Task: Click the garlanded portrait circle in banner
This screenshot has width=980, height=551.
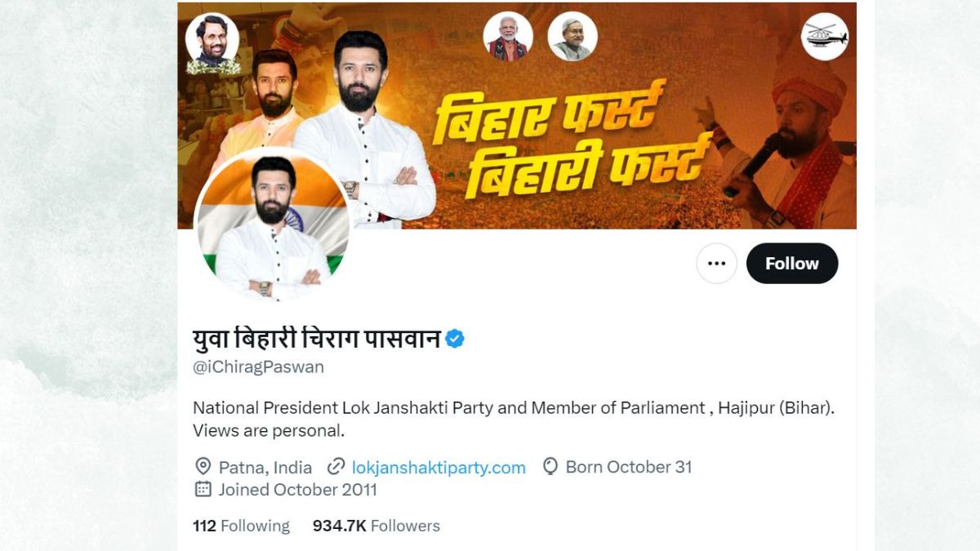Action: (x=212, y=42)
